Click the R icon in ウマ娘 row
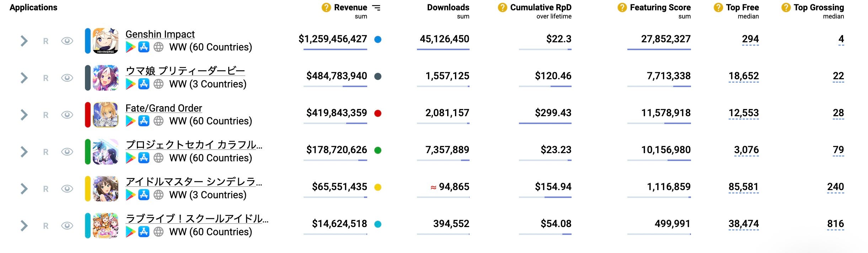 45,78
